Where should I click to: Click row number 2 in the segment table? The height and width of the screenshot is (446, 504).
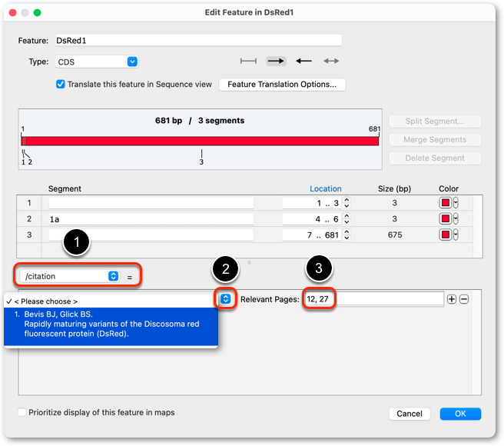pos(29,219)
